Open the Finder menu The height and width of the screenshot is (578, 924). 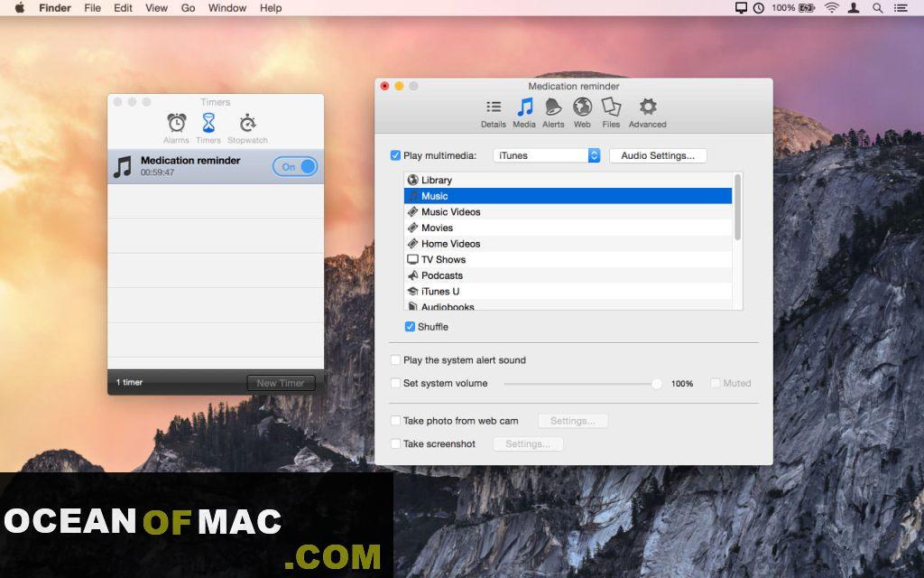click(55, 7)
